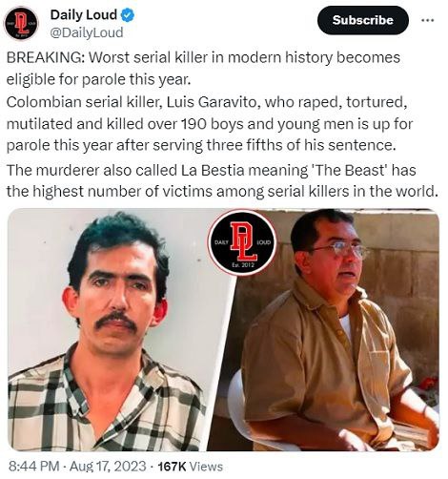Click the Views label beside the count
448x479 pixels.
pyautogui.click(x=206, y=467)
